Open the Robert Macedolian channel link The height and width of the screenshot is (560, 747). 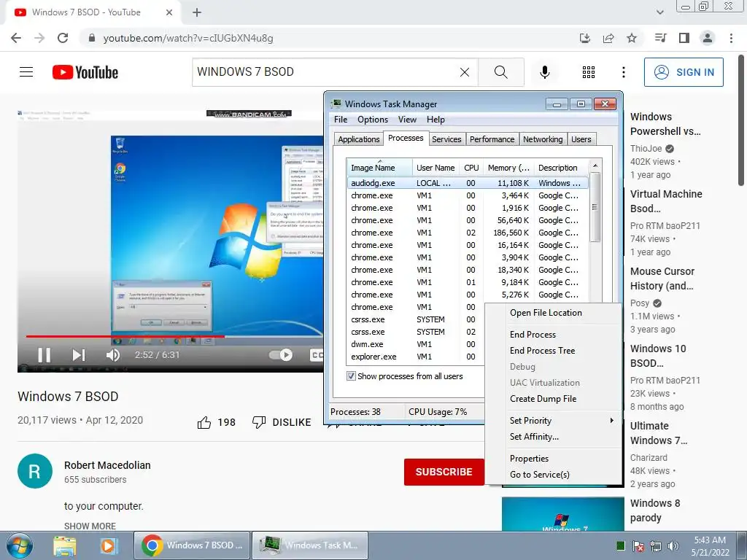107,465
